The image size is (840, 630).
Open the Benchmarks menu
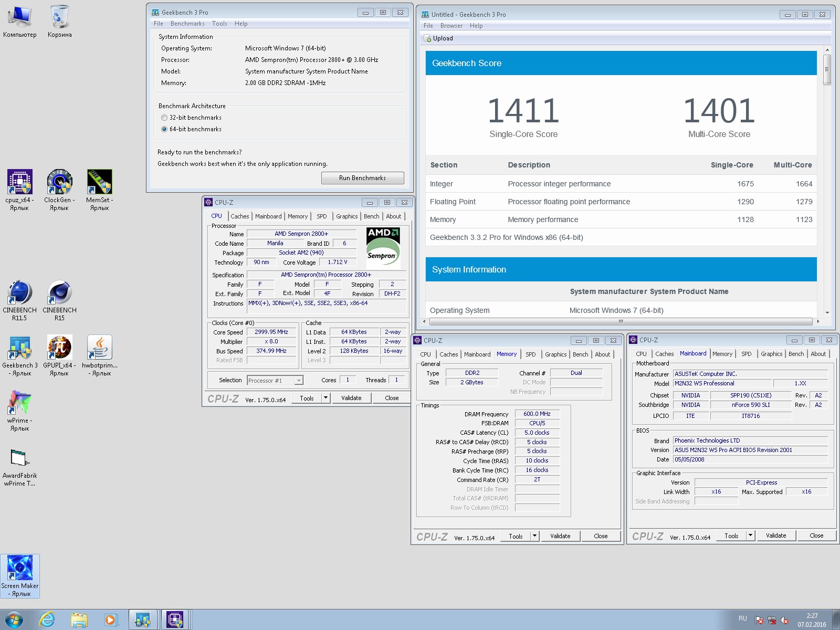pyautogui.click(x=187, y=24)
